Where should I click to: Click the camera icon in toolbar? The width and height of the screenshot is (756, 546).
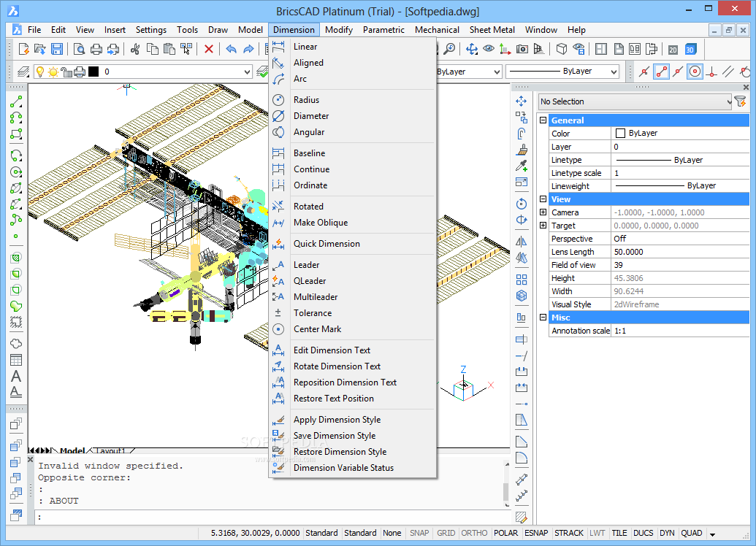pos(522,49)
